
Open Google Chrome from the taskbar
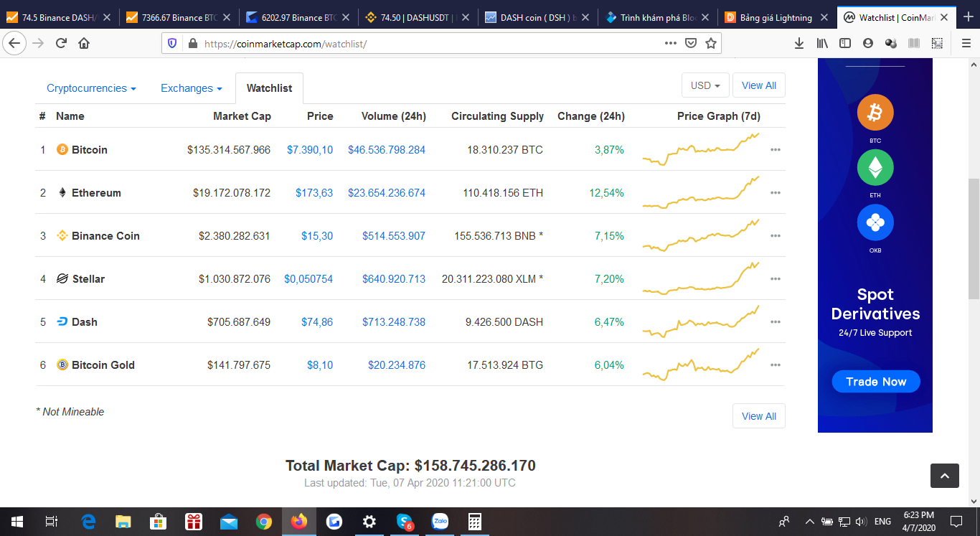264,522
